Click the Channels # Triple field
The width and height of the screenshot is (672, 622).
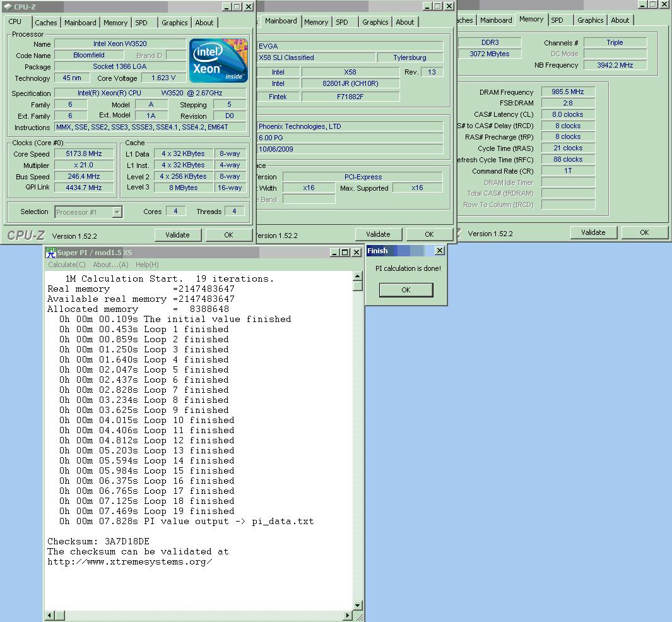(615, 42)
